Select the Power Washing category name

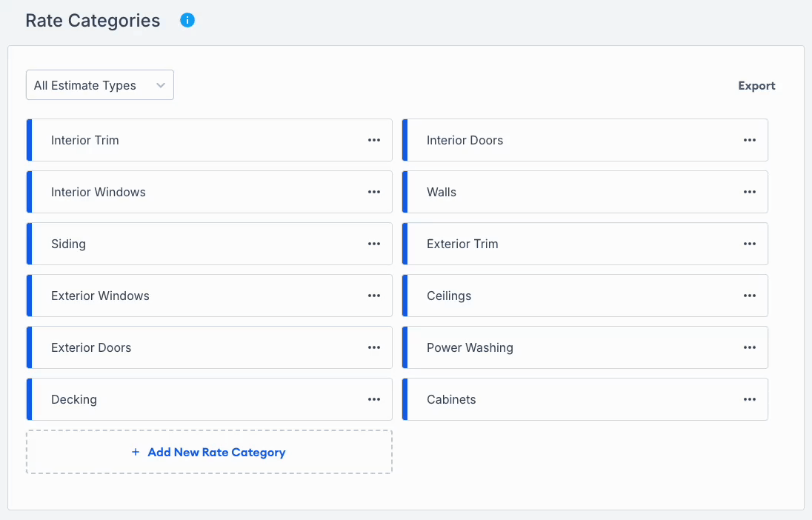tap(470, 347)
